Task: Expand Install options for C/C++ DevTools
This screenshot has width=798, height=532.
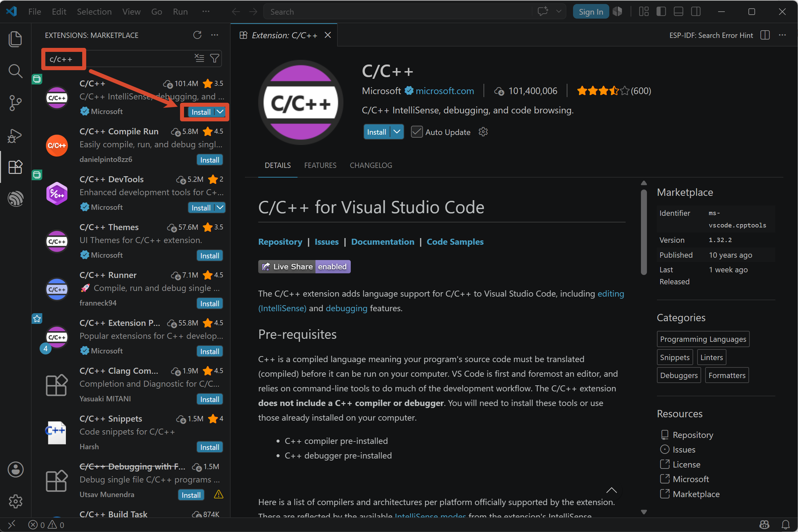Action: (x=220, y=207)
